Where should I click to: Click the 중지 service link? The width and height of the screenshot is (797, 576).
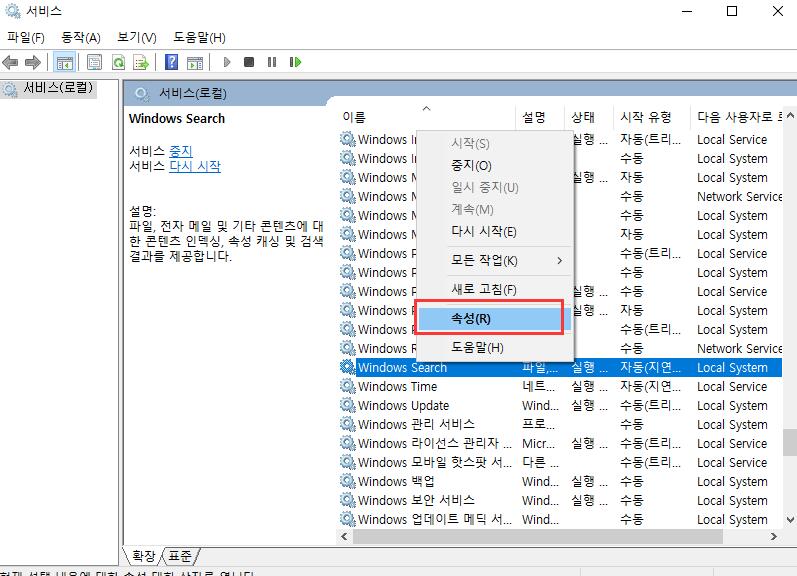pyautogui.click(x=180, y=151)
